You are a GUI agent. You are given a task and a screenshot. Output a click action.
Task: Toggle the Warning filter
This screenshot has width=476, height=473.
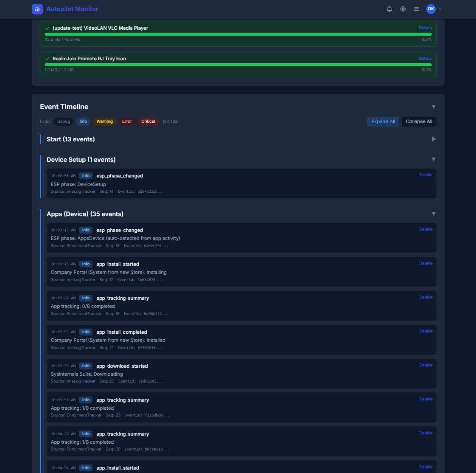pos(104,121)
